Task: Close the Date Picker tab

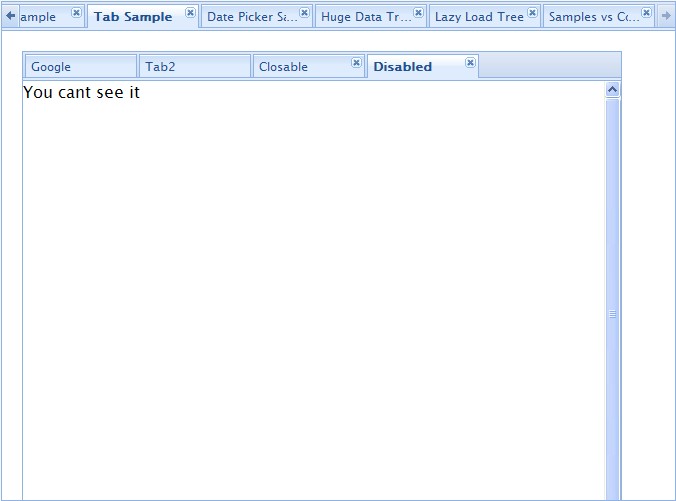Action: (304, 13)
